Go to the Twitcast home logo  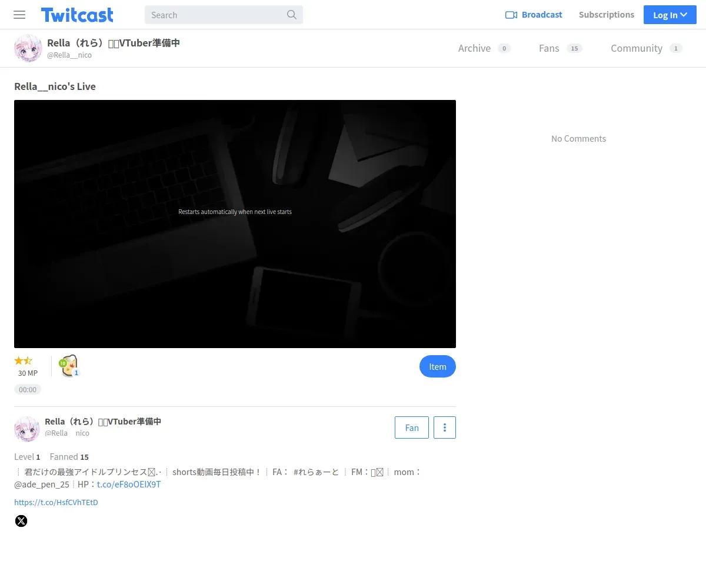pos(77,15)
